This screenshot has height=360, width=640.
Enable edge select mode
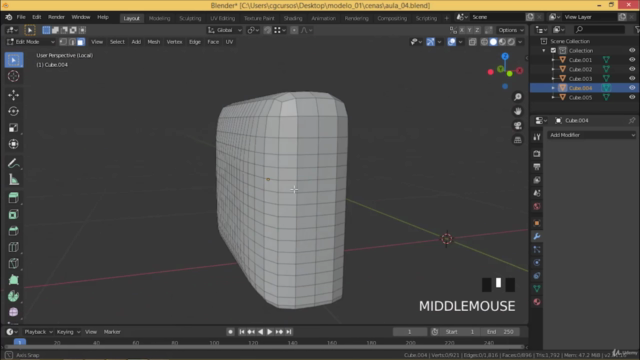click(x=72, y=42)
